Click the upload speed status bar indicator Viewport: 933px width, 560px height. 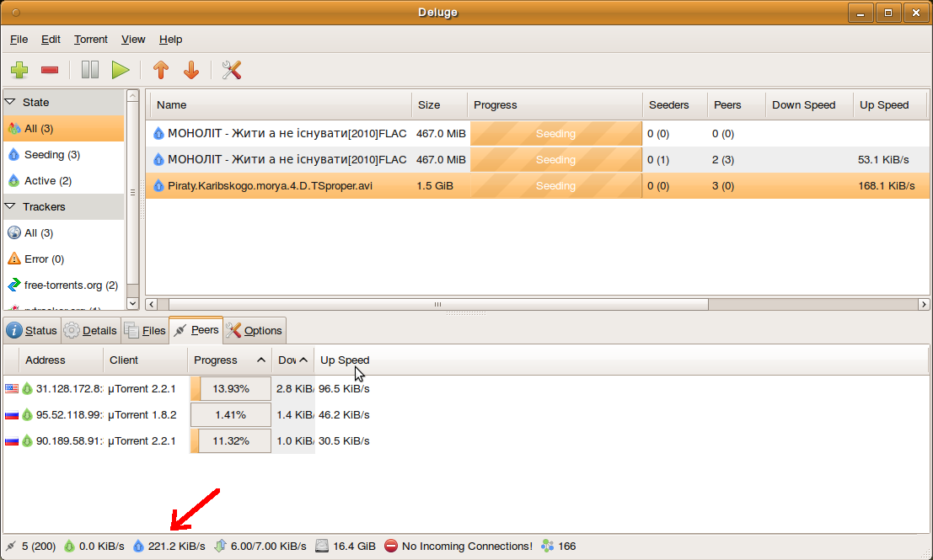click(x=170, y=546)
